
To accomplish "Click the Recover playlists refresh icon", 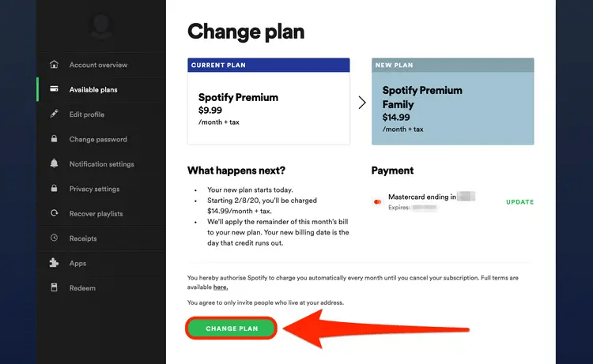I will click(54, 214).
